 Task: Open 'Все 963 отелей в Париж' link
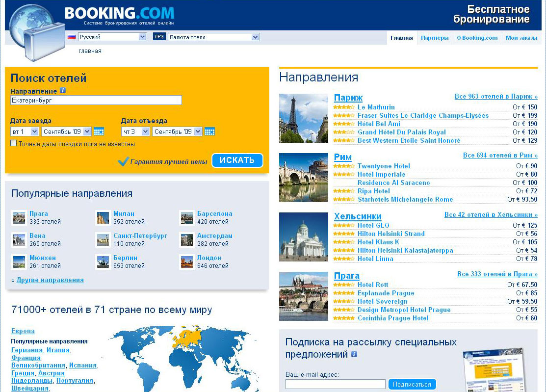coord(496,97)
